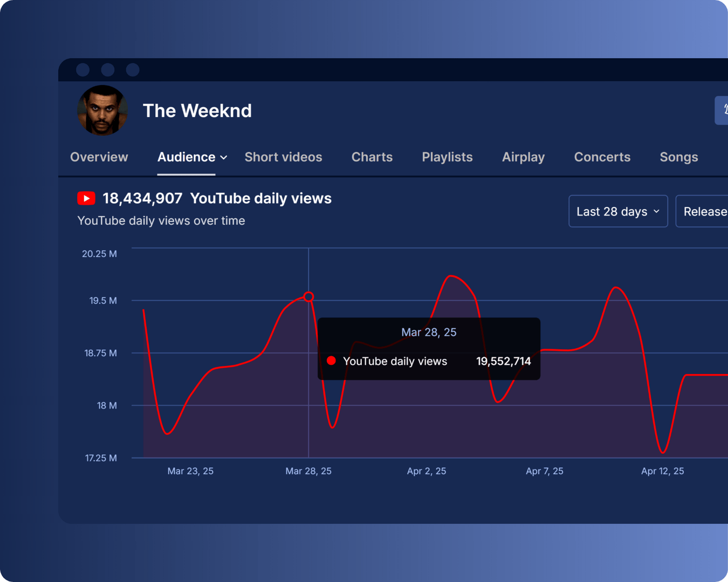The image size is (728, 582).
Task: Click the 18,434,907 views figure
Action: click(x=142, y=198)
